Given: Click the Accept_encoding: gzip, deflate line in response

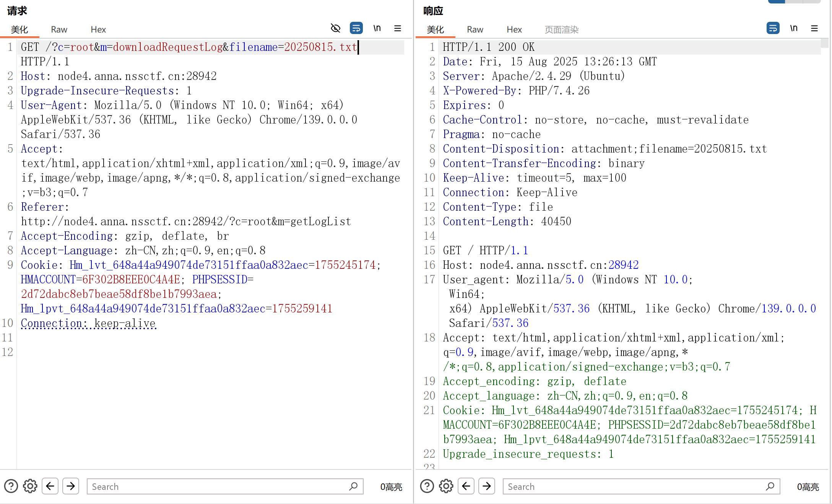Looking at the screenshot, I should [535, 381].
